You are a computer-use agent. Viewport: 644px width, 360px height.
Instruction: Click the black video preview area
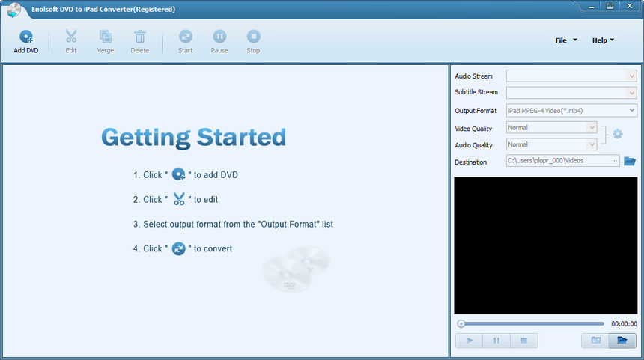(545, 245)
